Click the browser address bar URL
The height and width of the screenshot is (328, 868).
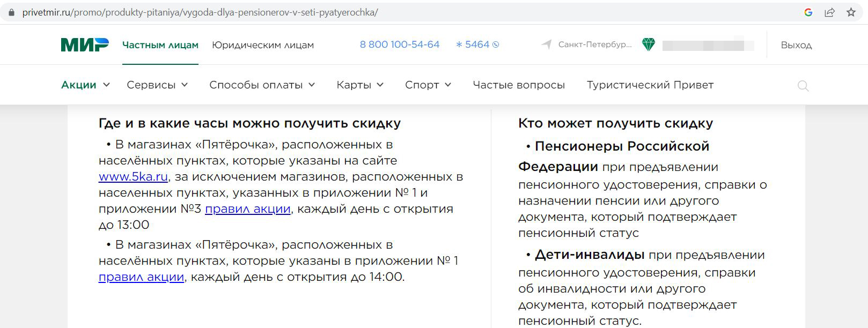[200, 12]
